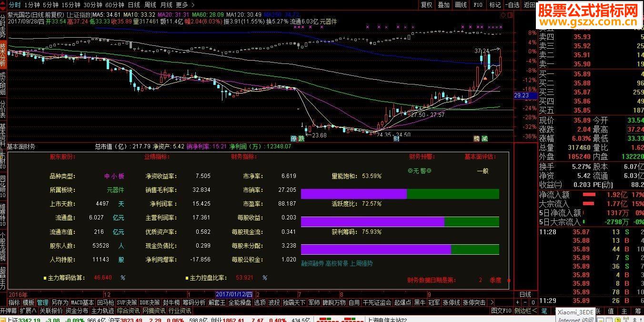Viewport: 644px width, 322px height.
Task: Click the 停 marker on chart bottom
Action: [x=294, y=139]
